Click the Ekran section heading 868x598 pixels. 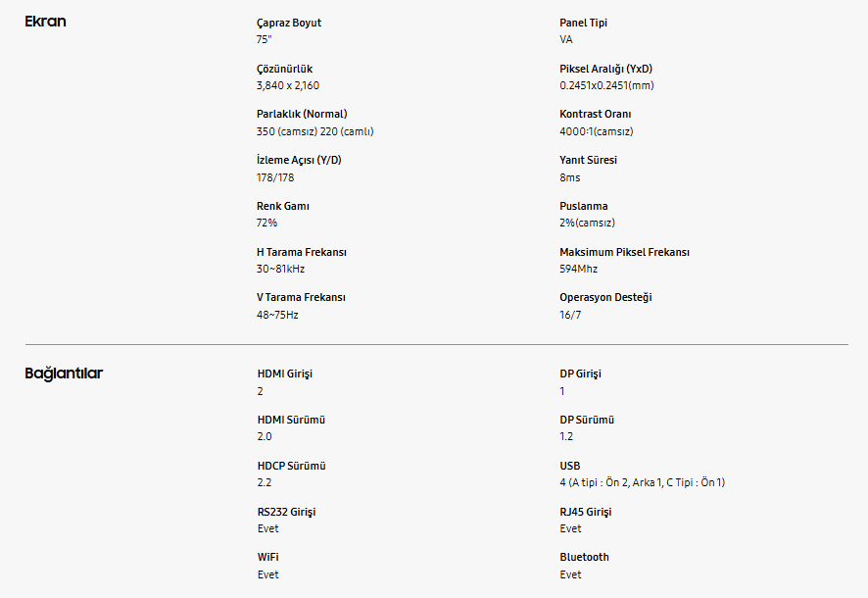tap(45, 22)
